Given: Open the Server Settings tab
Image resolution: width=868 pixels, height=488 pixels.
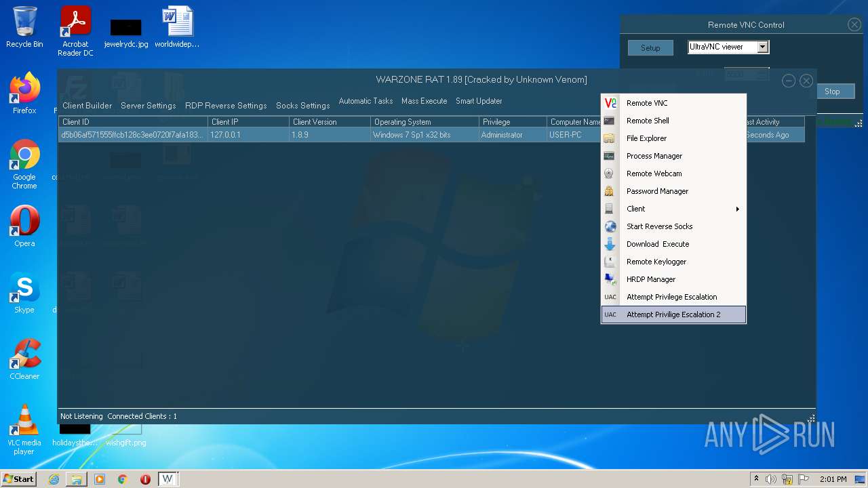Looking at the screenshot, I should point(149,106).
